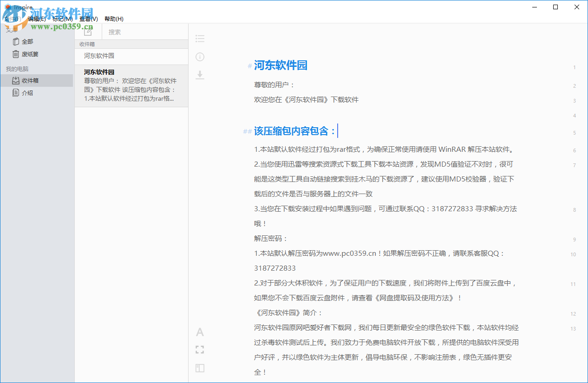588x383 pixels.
Task: Click the export download arrow icon
Action: coord(200,75)
